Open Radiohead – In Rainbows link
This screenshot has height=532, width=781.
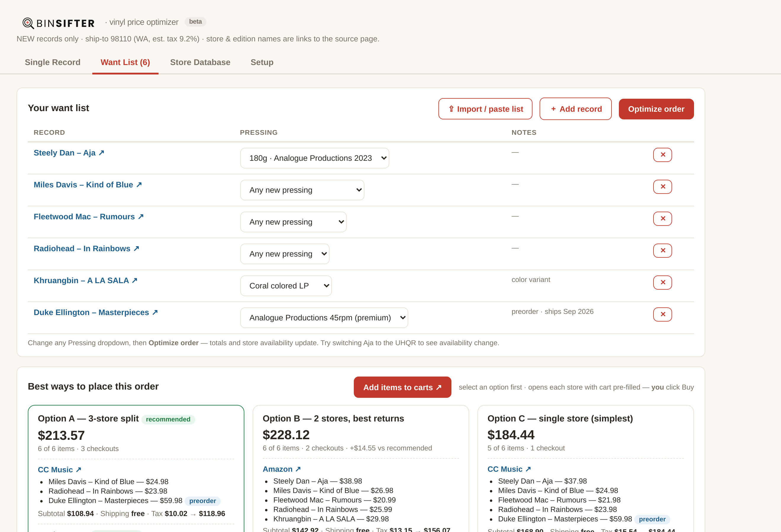click(87, 248)
